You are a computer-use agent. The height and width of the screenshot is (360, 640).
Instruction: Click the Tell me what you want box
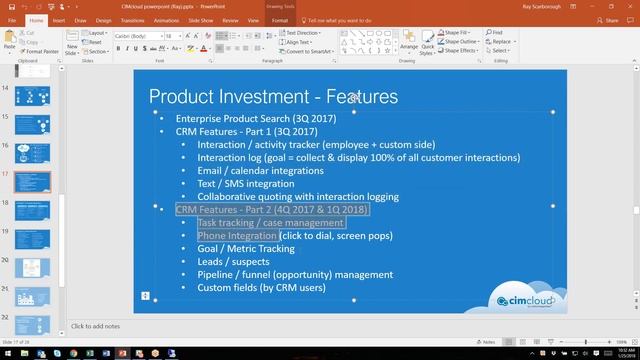(x=337, y=20)
